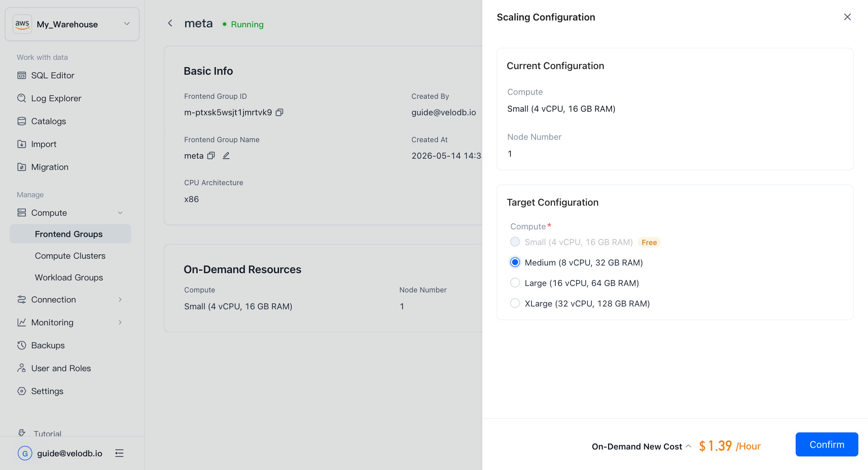Collapse the sidebar with the menu icon
Image resolution: width=868 pixels, height=470 pixels.
tap(119, 454)
